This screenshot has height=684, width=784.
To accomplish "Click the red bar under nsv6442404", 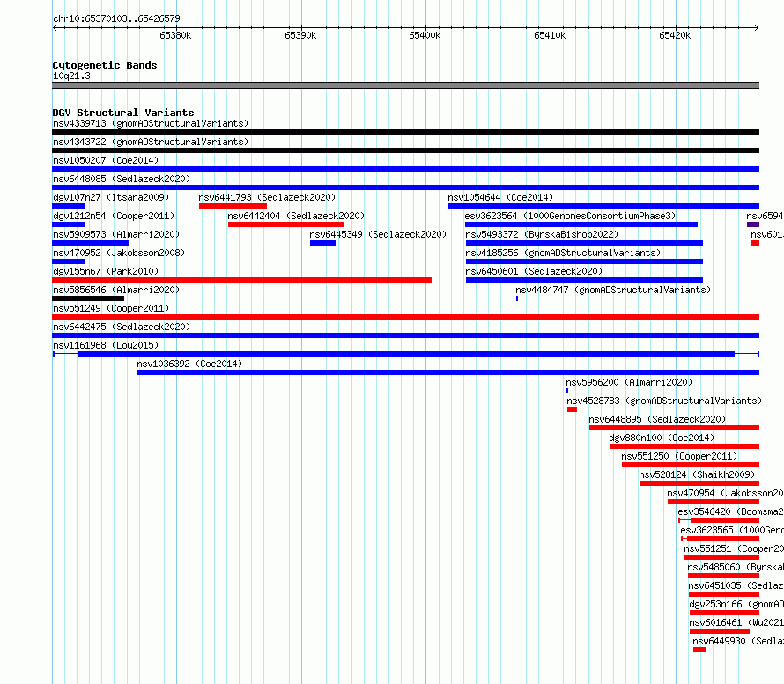I will point(286,224).
